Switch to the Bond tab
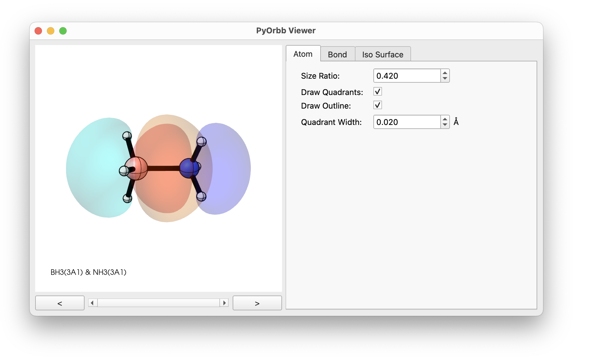Screen dimensions: 598x364 (x=337, y=54)
